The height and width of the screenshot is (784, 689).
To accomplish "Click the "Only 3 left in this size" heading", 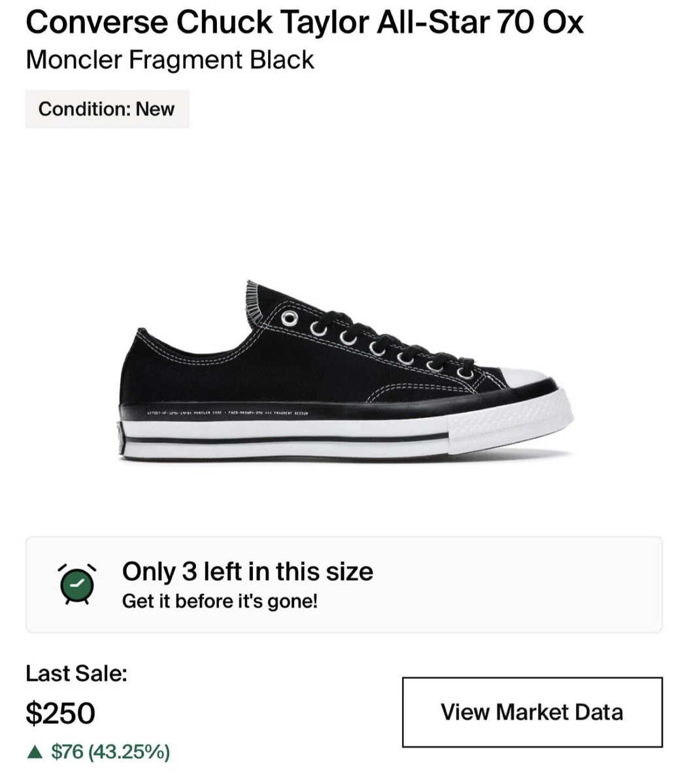I will (x=247, y=571).
